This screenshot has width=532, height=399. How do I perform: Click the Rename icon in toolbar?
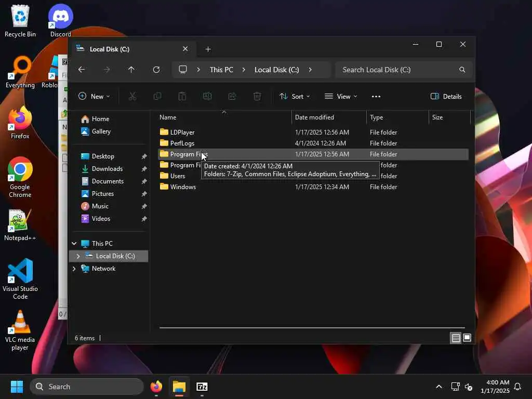(x=207, y=96)
